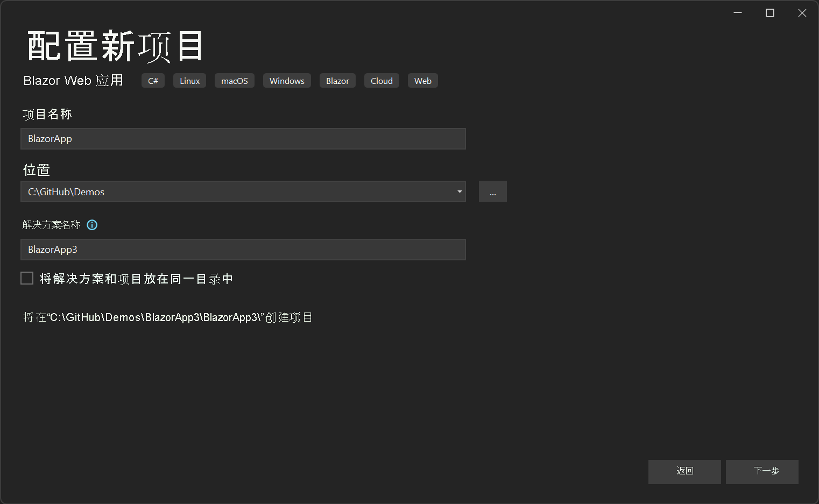Click the 下一步 next button
The height and width of the screenshot is (504, 819).
(x=762, y=471)
